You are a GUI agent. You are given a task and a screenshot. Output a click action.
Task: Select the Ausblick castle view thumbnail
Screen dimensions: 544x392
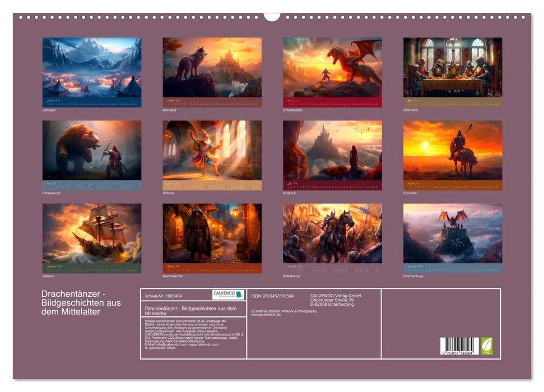pyautogui.click(x=332, y=151)
